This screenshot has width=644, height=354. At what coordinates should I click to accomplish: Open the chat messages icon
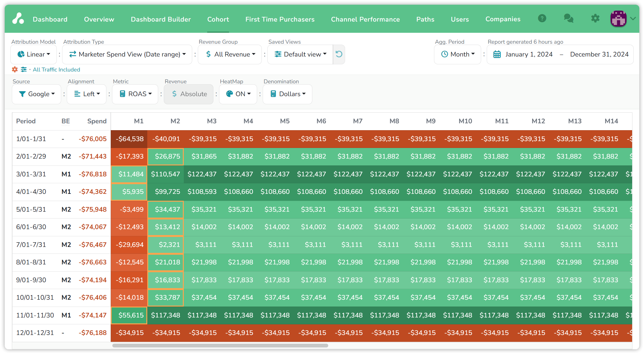coord(568,19)
